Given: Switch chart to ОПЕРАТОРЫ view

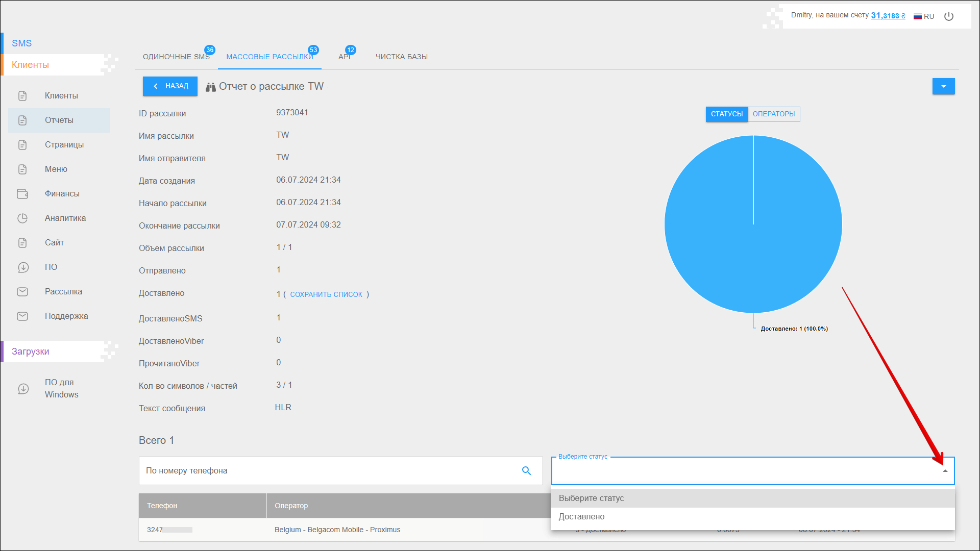Looking at the screenshot, I should (773, 114).
